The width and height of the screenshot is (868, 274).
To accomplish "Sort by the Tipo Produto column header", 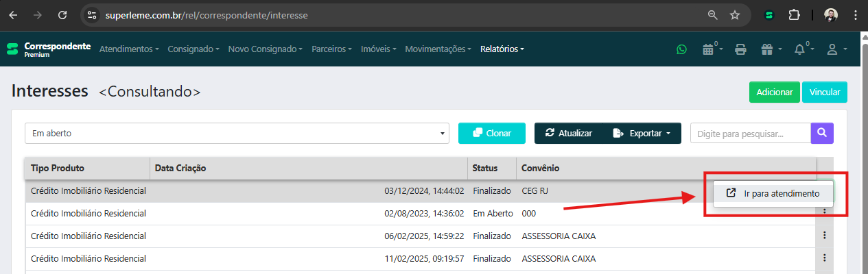I will (x=87, y=168).
